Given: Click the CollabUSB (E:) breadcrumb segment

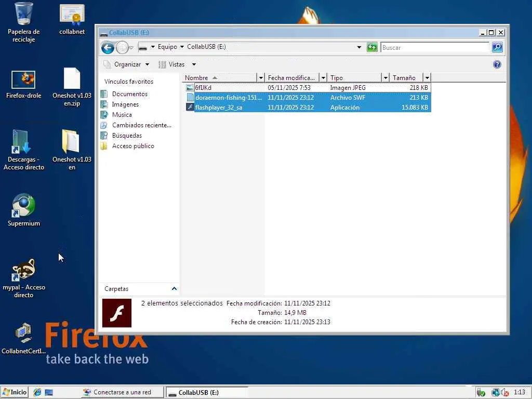Looking at the screenshot, I should 207,47.
